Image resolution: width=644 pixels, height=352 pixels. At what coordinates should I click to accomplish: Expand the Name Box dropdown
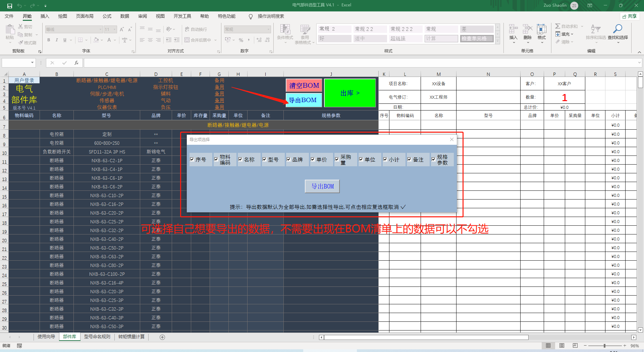32,63
